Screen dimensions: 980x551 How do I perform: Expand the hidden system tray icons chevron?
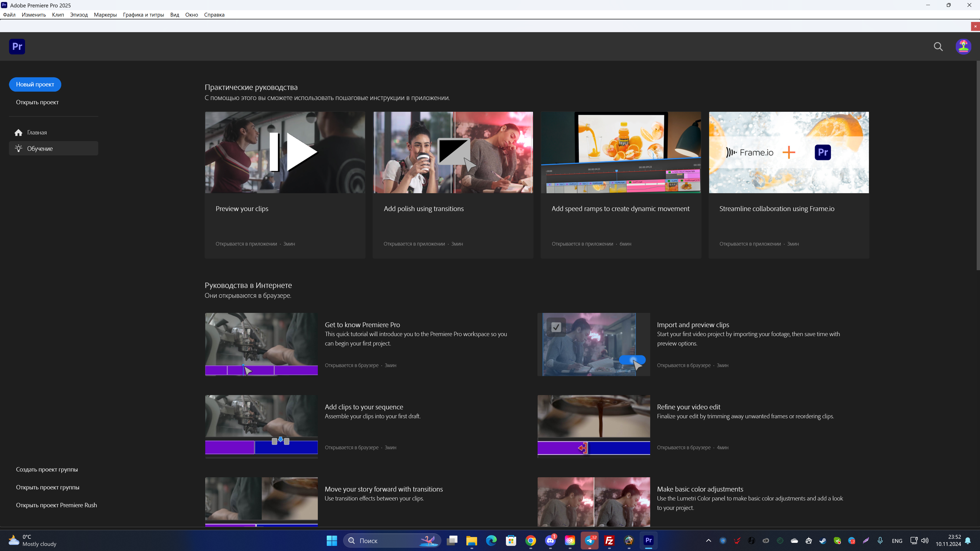click(708, 540)
